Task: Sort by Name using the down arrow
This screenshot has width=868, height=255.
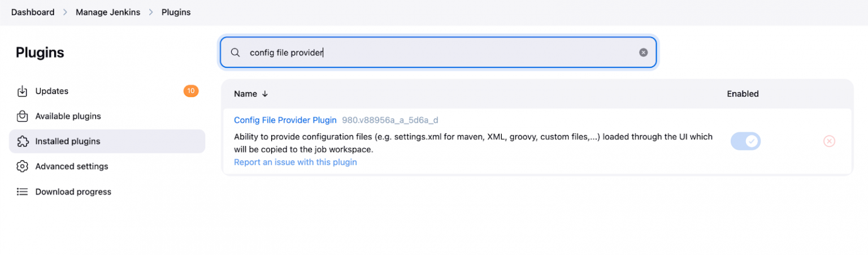Action: [x=265, y=94]
